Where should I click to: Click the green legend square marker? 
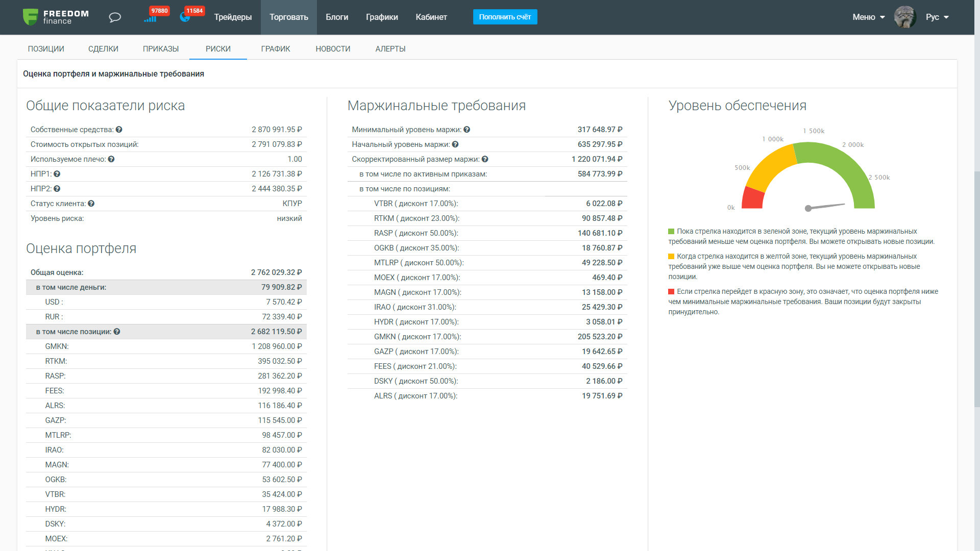671,232
